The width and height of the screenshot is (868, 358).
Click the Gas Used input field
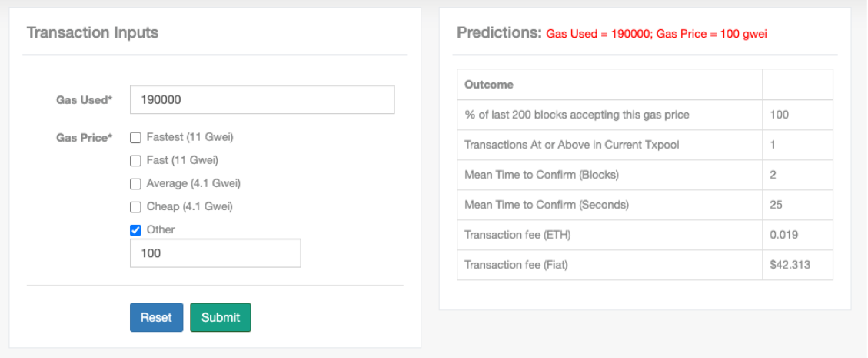[x=262, y=100]
